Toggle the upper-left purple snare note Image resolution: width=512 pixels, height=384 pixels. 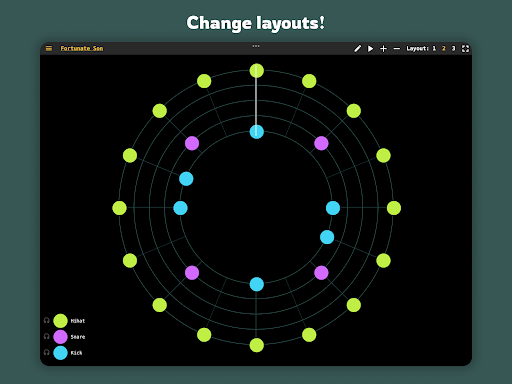[192, 143]
